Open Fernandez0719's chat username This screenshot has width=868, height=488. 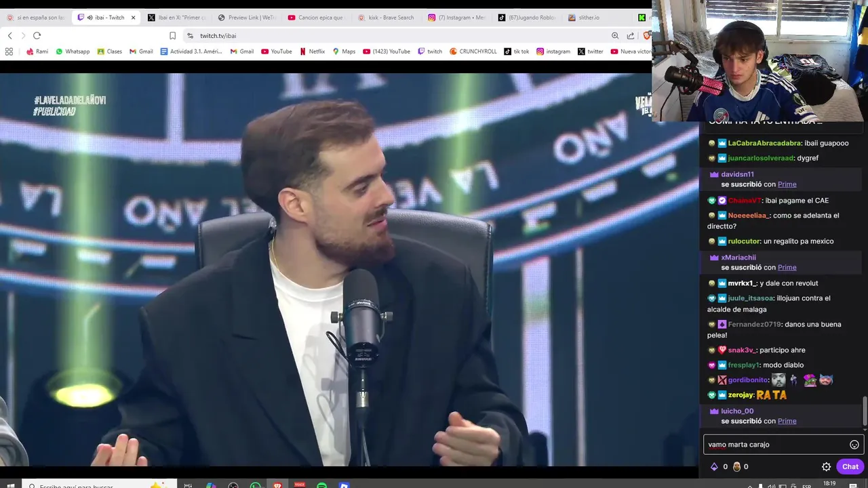[755, 324]
